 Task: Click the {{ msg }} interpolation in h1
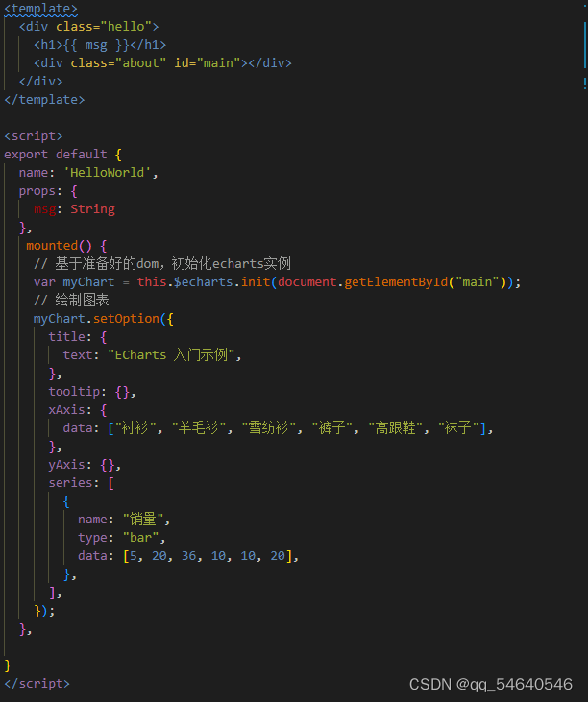96,45
